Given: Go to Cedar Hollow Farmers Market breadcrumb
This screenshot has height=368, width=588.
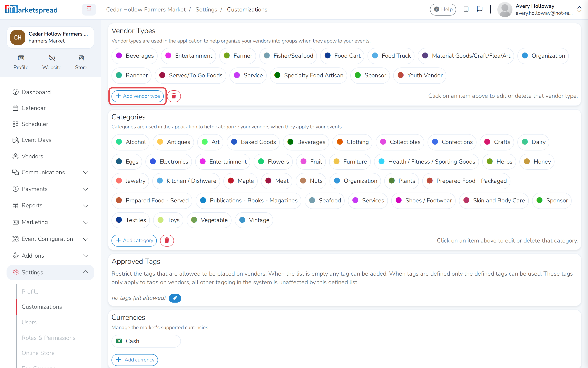Looking at the screenshot, I should click(x=146, y=9).
